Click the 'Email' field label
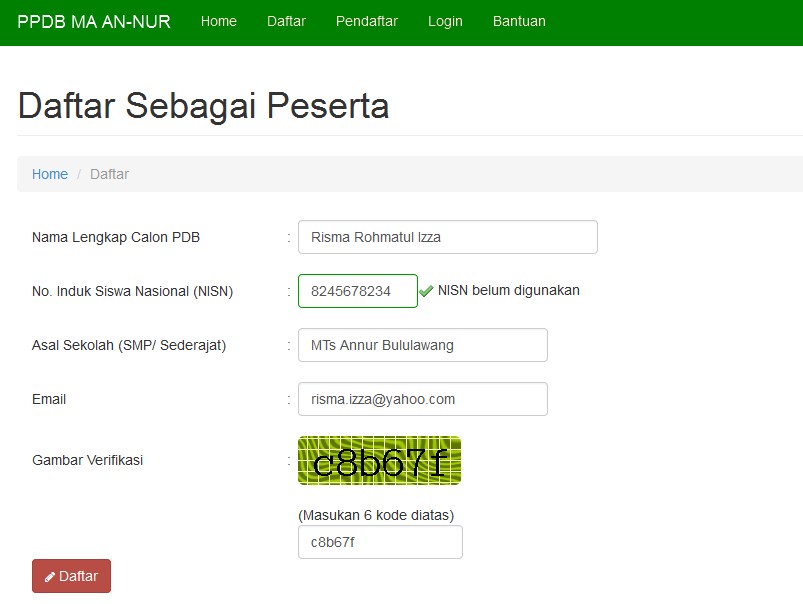803x604 pixels. 49,399
